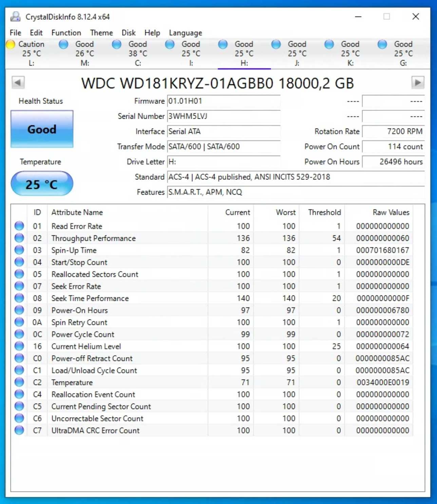Click raw value 000701680167 of Spin-Up Time
The image size is (437, 504).
pyautogui.click(x=383, y=250)
